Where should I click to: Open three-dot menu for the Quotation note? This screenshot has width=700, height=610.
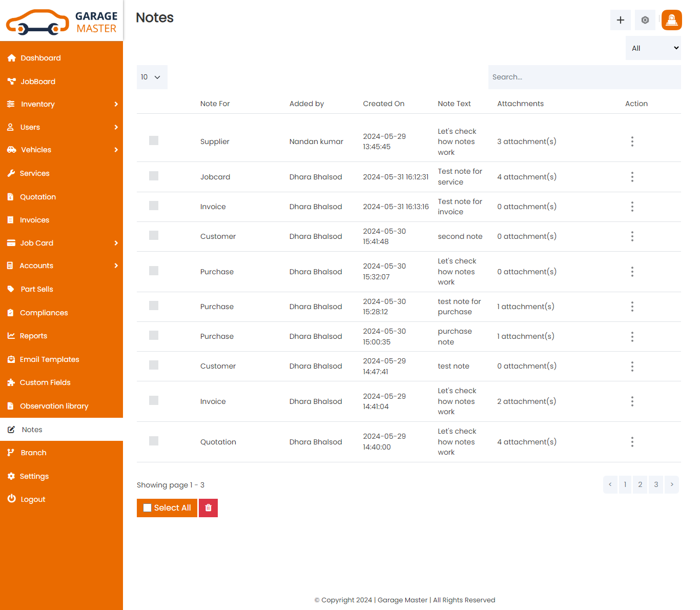coord(632,442)
